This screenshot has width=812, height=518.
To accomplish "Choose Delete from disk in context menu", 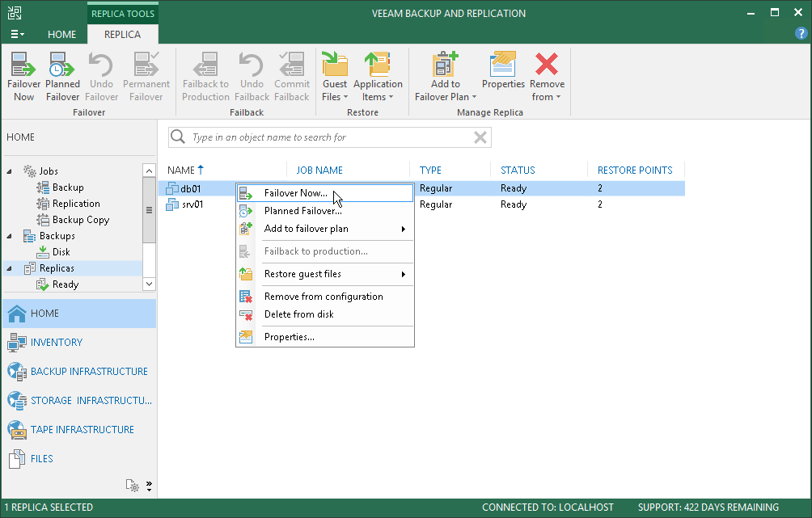I will 324,314.
